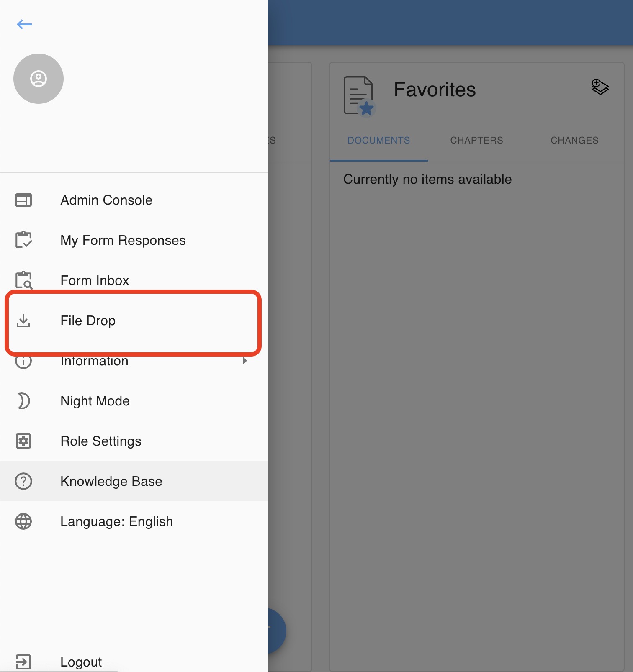Click the back arrow icon
This screenshot has height=672, width=633.
pyautogui.click(x=24, y=24)
